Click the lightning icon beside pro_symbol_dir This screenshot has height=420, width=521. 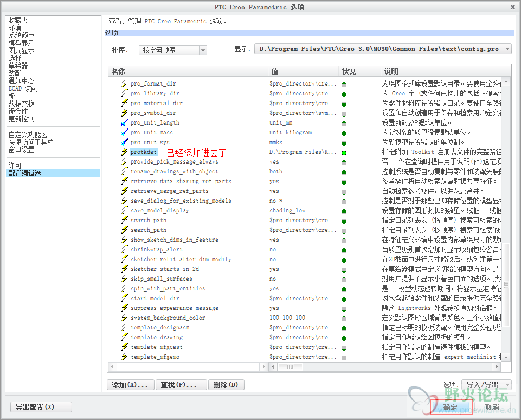click(x=125, y=113)
